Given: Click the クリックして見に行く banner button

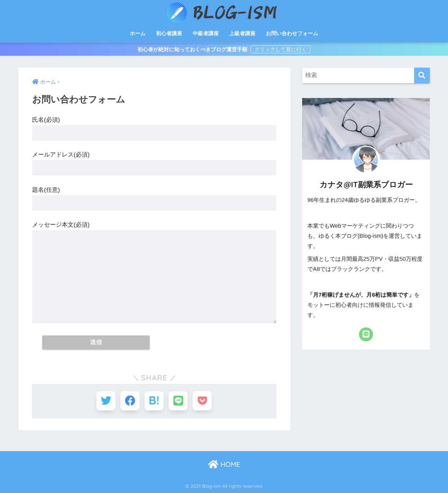Looking at the screenshot, I should [281, 50].
